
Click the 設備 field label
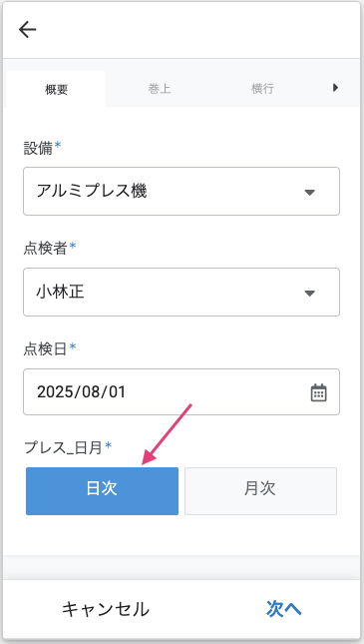[38, 147]
